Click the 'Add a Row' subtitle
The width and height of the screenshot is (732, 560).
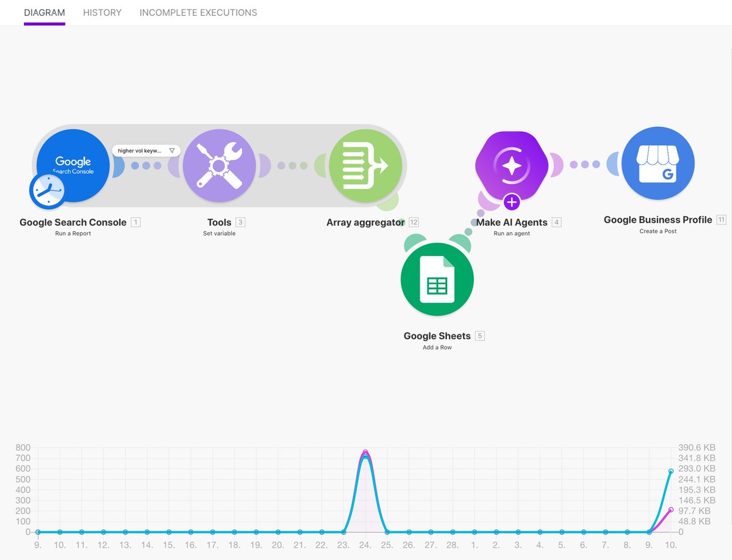tap(437, 348)
